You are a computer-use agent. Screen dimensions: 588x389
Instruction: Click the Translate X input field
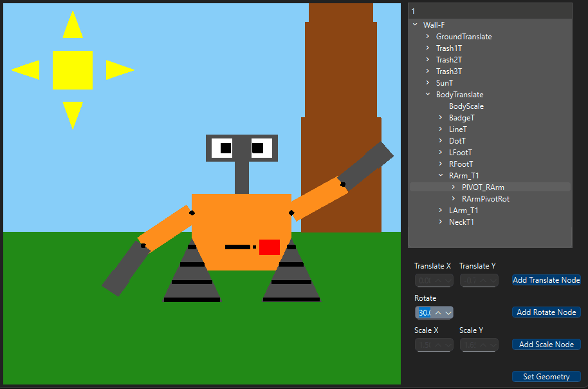(434, 281)
